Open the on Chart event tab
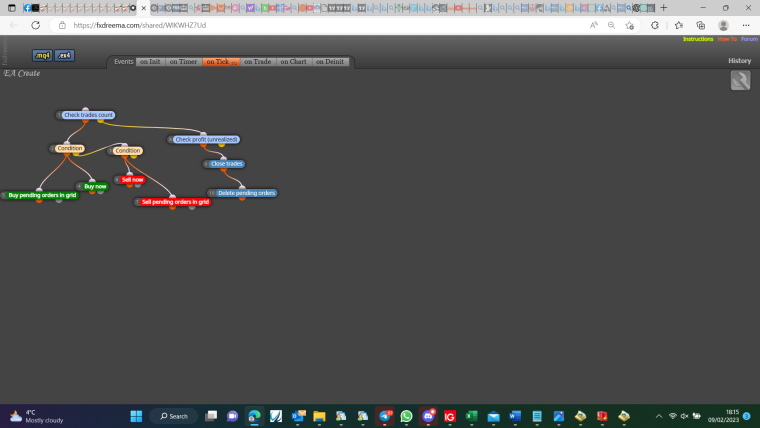 point(293,62)
